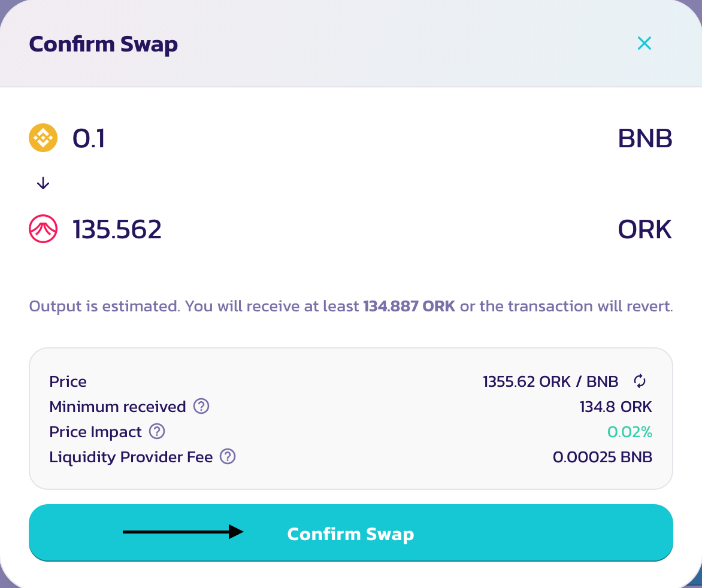Screen dimensions: 702x588
Task: Click the 0.02% price impact value
Action: click(x=630, y=431)
